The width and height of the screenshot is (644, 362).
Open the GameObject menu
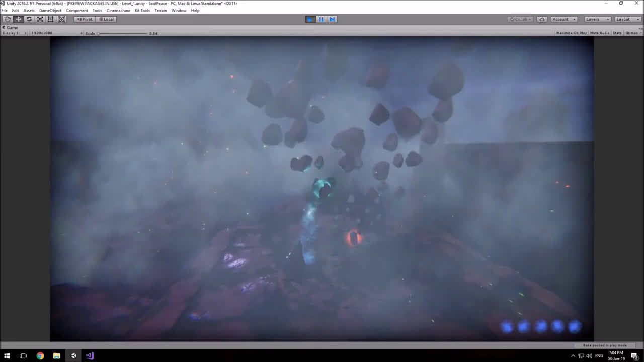(50, 10)
